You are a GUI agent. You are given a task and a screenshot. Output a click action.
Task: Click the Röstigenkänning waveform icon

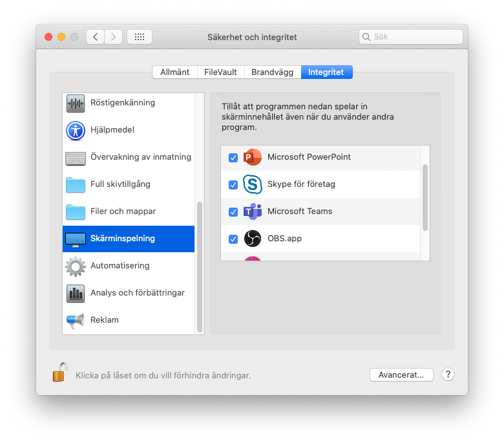(x=76, y=103)
